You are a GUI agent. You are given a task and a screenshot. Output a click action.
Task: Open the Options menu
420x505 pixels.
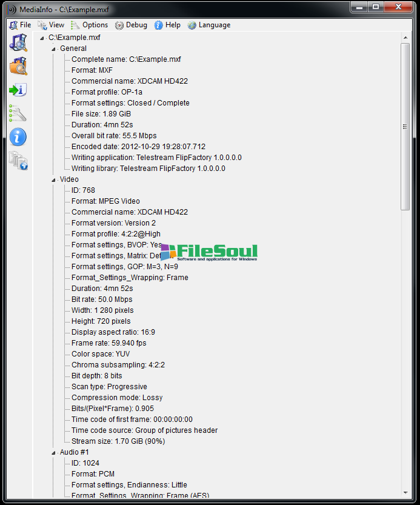tap(90, 25)
